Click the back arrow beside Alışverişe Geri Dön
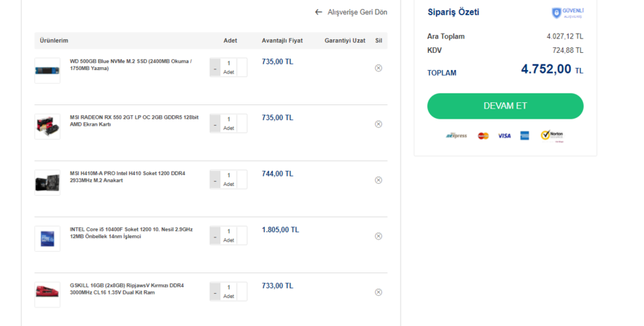This screenshot has height=326, width=644. tap(318, 12)
